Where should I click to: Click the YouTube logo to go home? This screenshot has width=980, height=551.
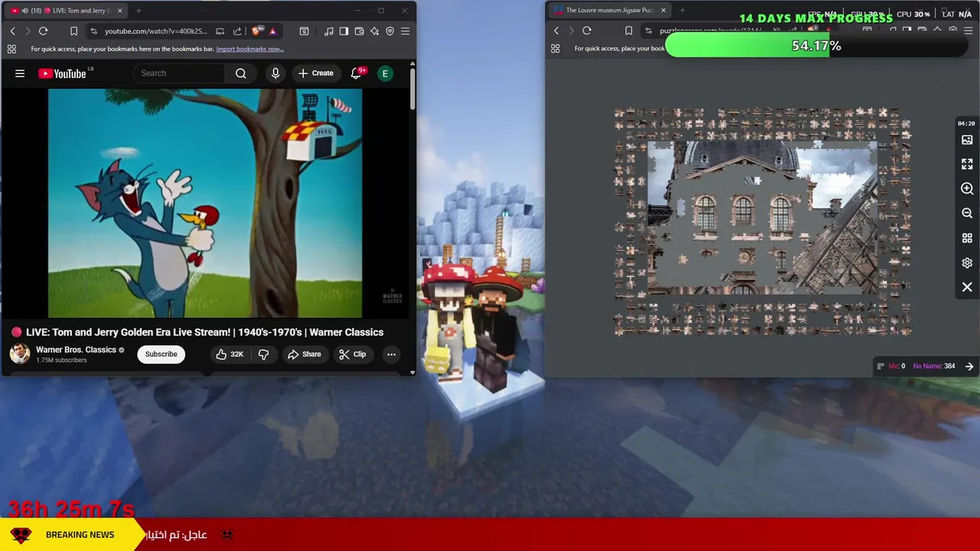pos(62,73)
